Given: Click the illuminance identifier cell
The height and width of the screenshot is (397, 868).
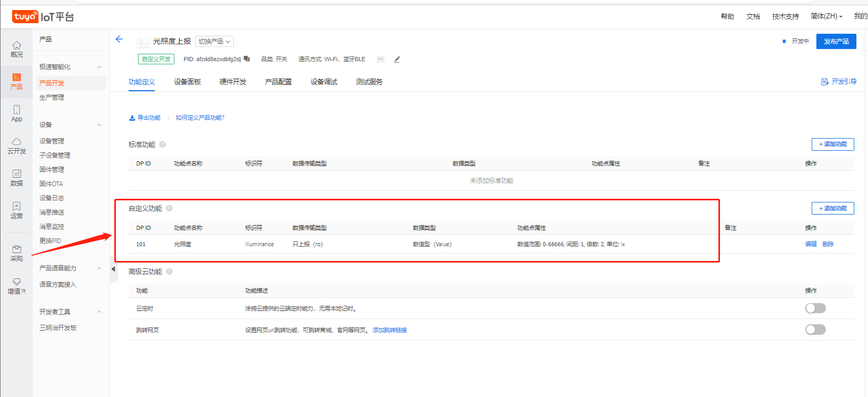Looking at the screenshot, I should point(259,244).
